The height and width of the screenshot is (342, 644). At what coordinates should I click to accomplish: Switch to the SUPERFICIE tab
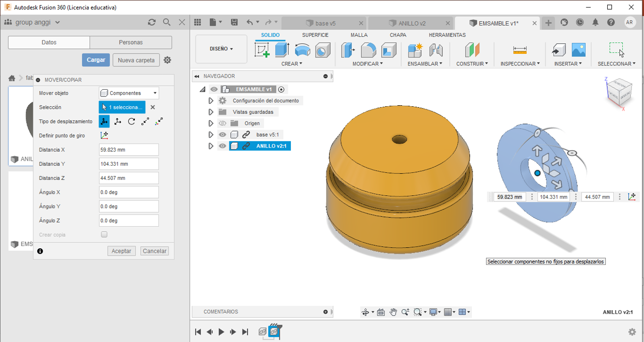(315, 35)
